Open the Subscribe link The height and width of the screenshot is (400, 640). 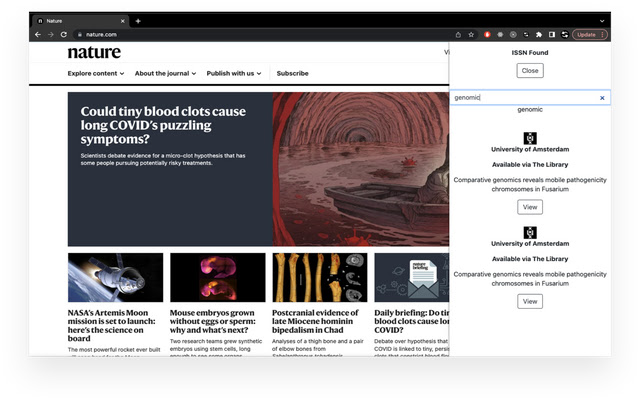[x=293, y=73]
